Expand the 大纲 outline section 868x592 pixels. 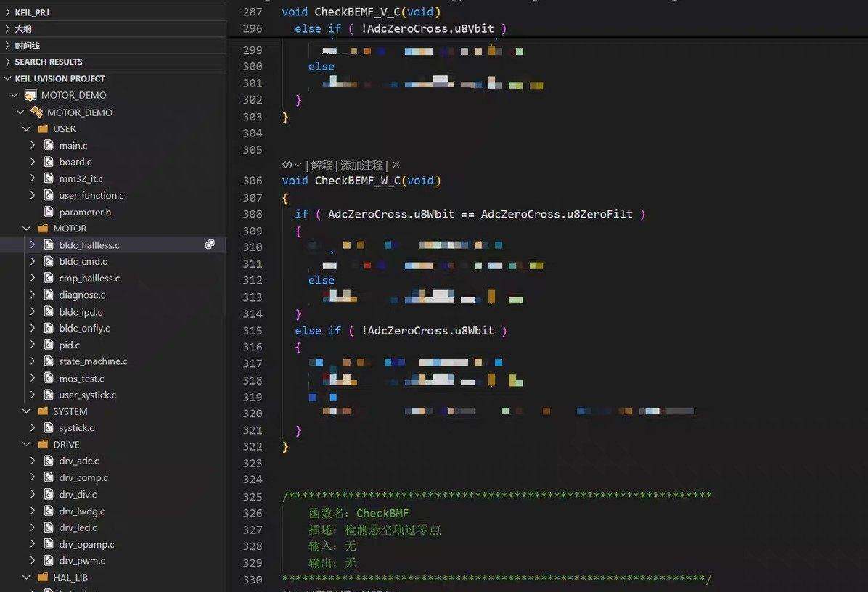(8, 28)
